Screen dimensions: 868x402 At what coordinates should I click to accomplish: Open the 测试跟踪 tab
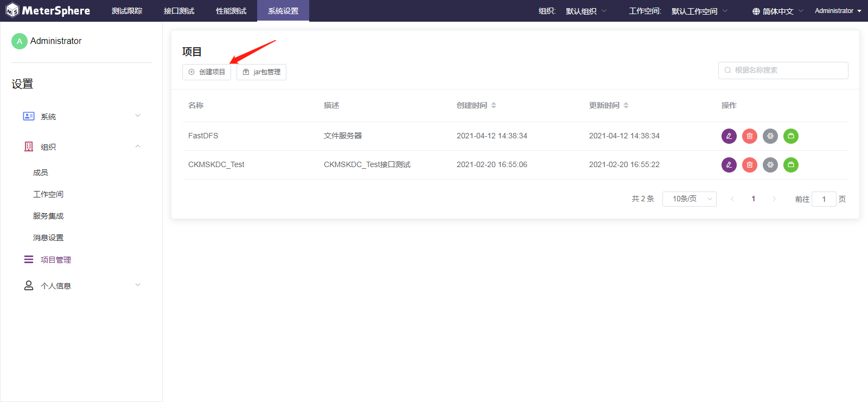[x=127, y=11]
